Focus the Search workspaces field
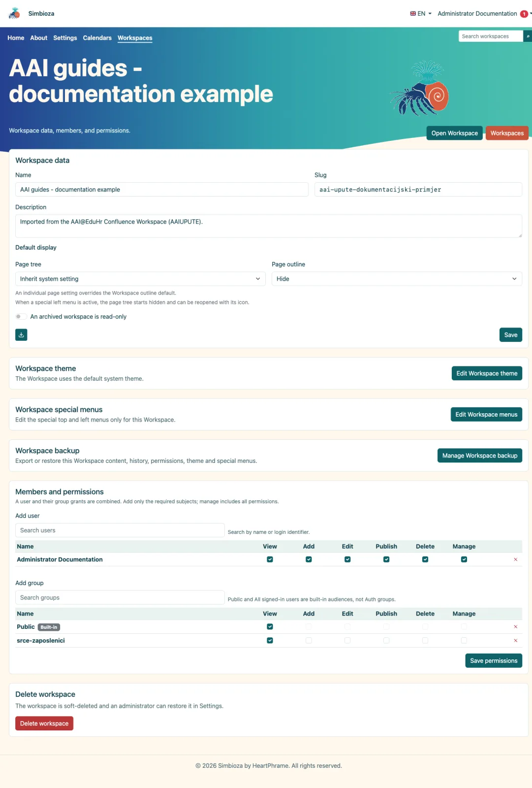This screenshot has height=788, width=532. 491,36
